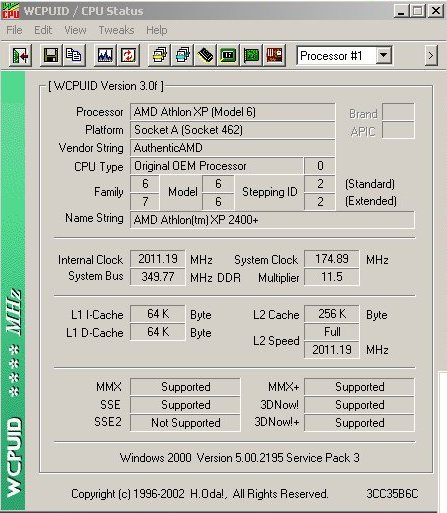Image resolution: width=447 pixels, height=513 pixels.
Task: Click the (Extended) label
Action: click(371, 201)
